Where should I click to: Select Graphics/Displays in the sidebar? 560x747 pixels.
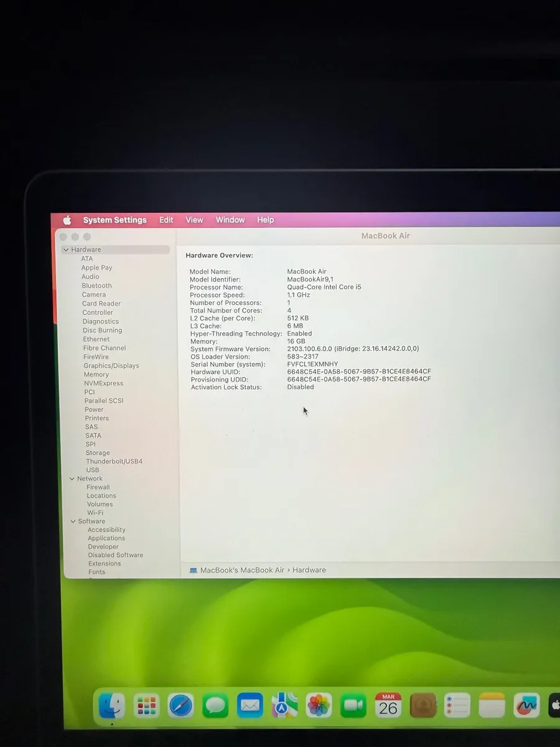tap(111, 365)
